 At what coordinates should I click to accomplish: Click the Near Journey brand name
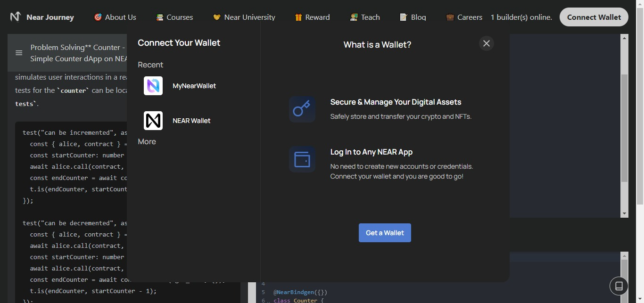click(50, 17)
